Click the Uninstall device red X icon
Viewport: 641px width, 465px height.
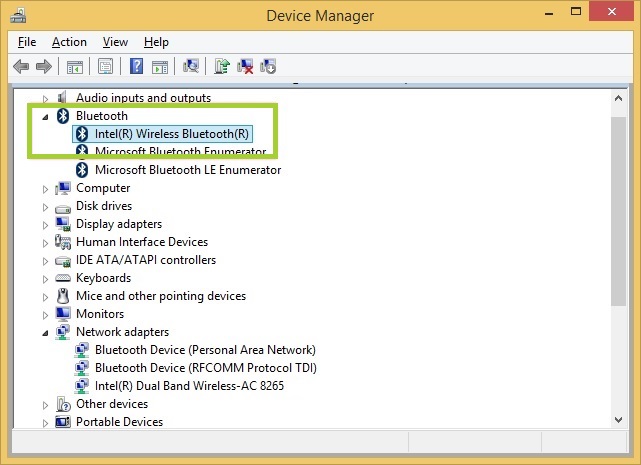point(245,66)
